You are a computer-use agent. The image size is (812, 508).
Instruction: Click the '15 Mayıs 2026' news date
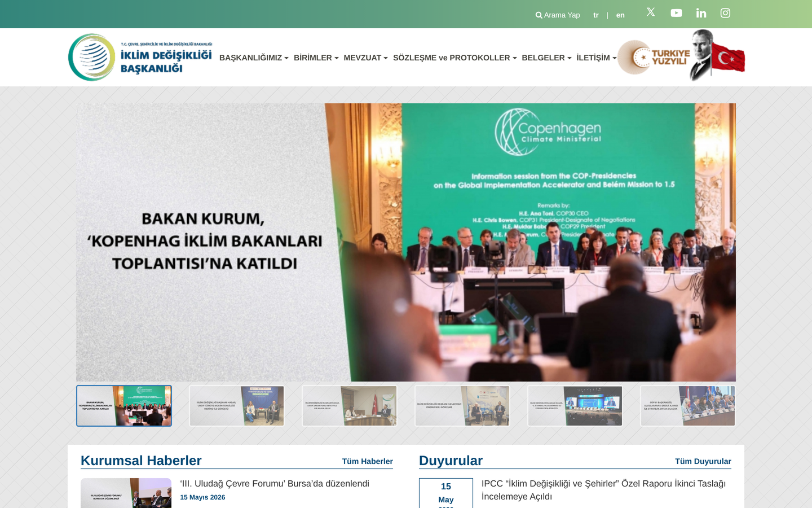point(202,497)
